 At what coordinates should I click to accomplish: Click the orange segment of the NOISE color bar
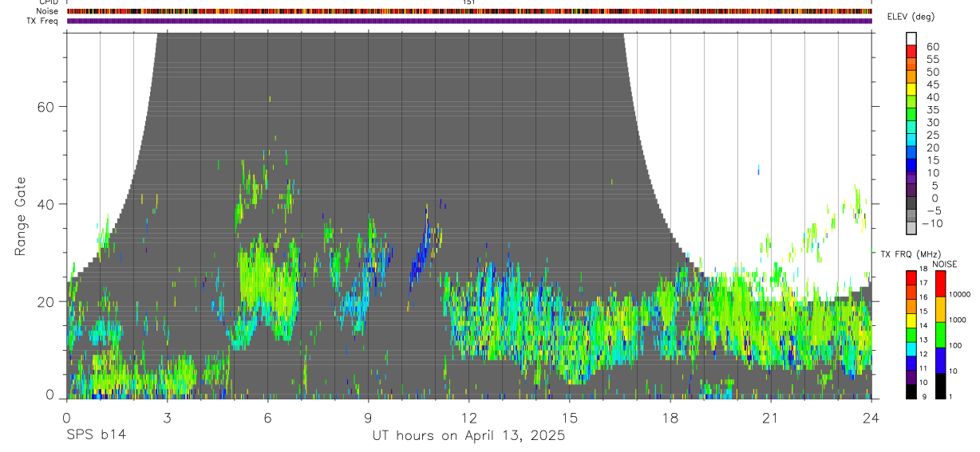[x=940, y=309]
